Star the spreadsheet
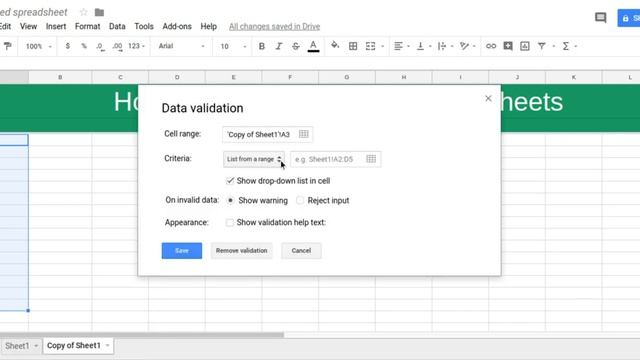 (84, 12)
